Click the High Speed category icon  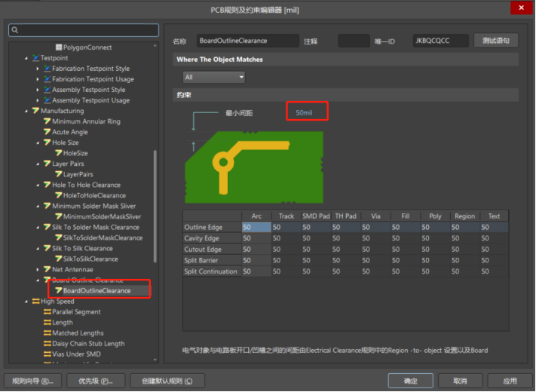click(x=35, y=302)
